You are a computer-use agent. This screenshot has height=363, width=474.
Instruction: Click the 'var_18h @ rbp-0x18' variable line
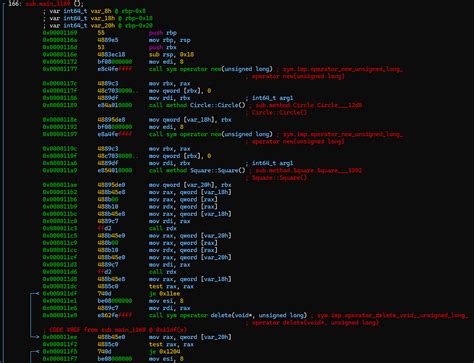(x=98, y=18)
